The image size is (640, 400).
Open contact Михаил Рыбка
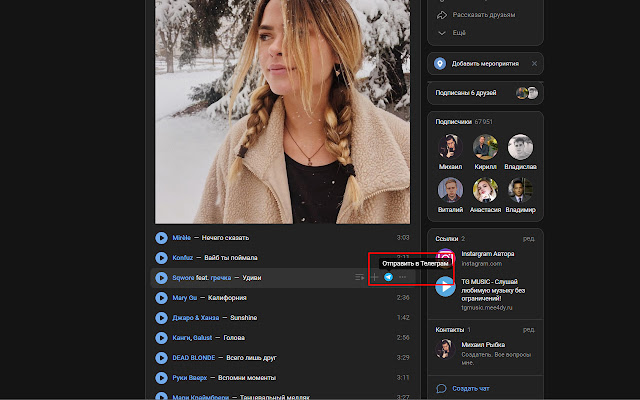tap(483, 344)
